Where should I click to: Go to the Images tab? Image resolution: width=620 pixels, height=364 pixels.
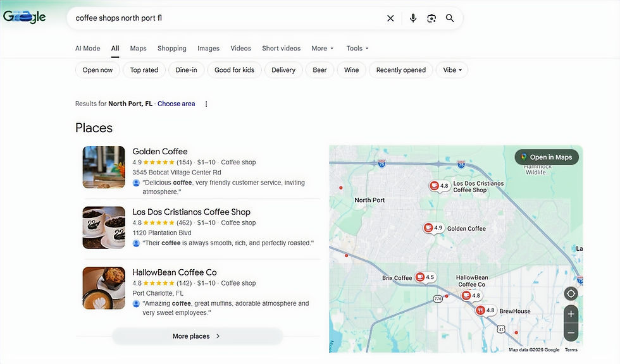coord(208,48)
